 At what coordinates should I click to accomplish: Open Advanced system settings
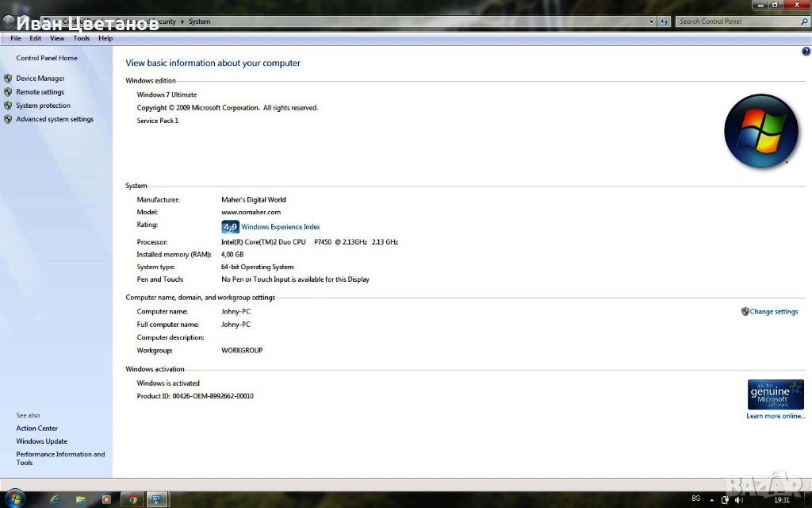(55, 119)
